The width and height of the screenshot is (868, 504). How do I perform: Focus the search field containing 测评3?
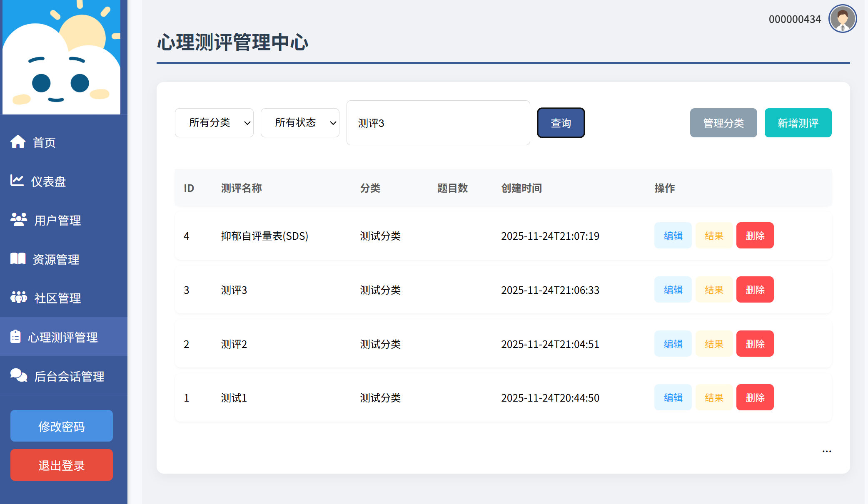click(438, 123)
